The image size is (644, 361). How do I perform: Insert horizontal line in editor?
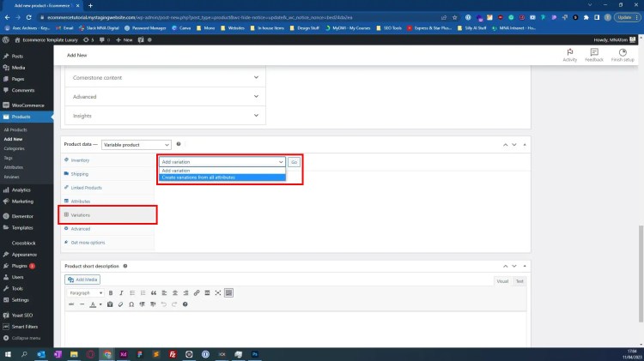[82, 304]
